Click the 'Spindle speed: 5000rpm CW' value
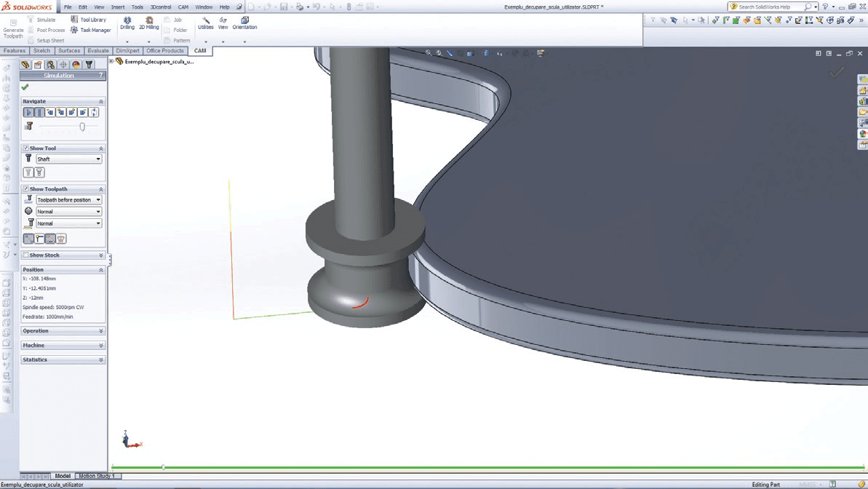 (53, 307)
